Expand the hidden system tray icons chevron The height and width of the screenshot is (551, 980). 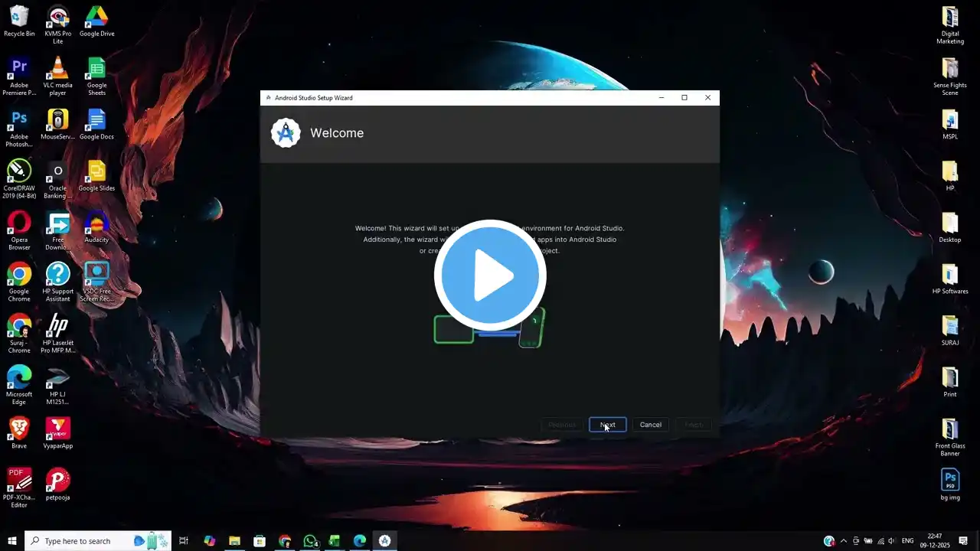(844, 541)
